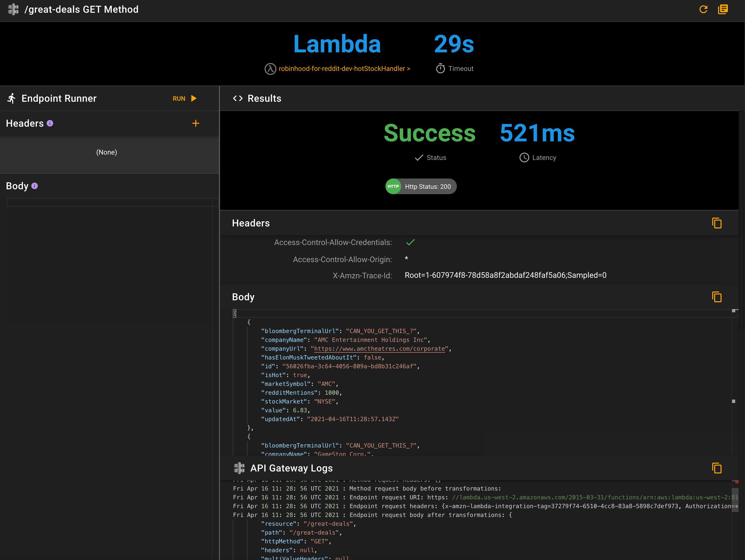Click the Latency clock icon
Image resolution: width=745 pixels, height=560 pixels.
click(x=524, y=157)
